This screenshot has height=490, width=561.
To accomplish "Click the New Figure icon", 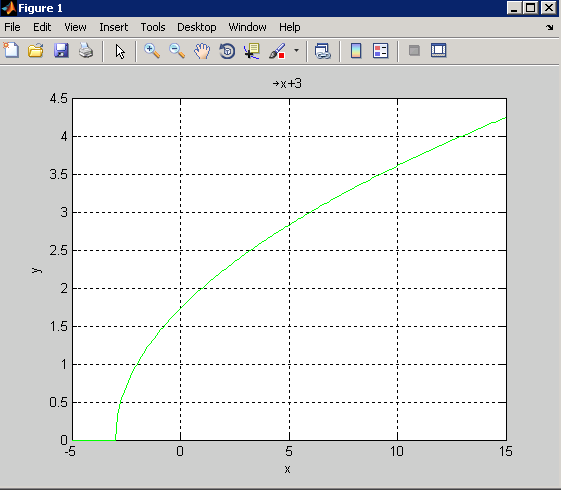I will [11, 50].
